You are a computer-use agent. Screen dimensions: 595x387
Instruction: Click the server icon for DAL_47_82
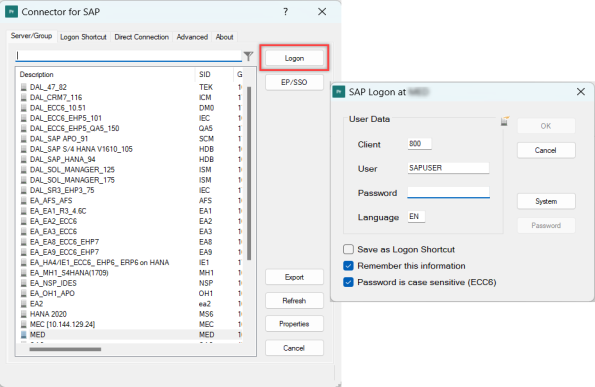(24, 87)
